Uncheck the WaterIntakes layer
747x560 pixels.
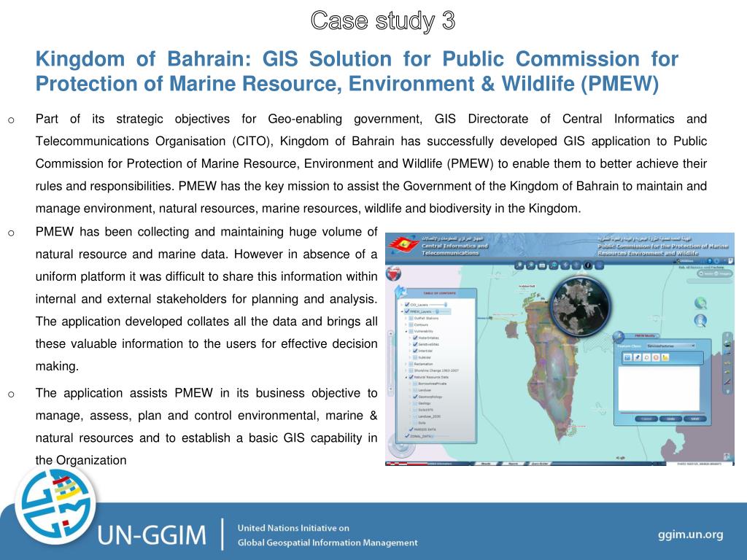click(415, 338)
